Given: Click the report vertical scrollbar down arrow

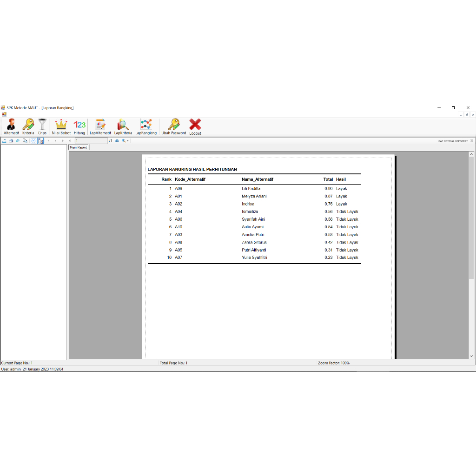Looking at the screenshot, I should point(471,356).
